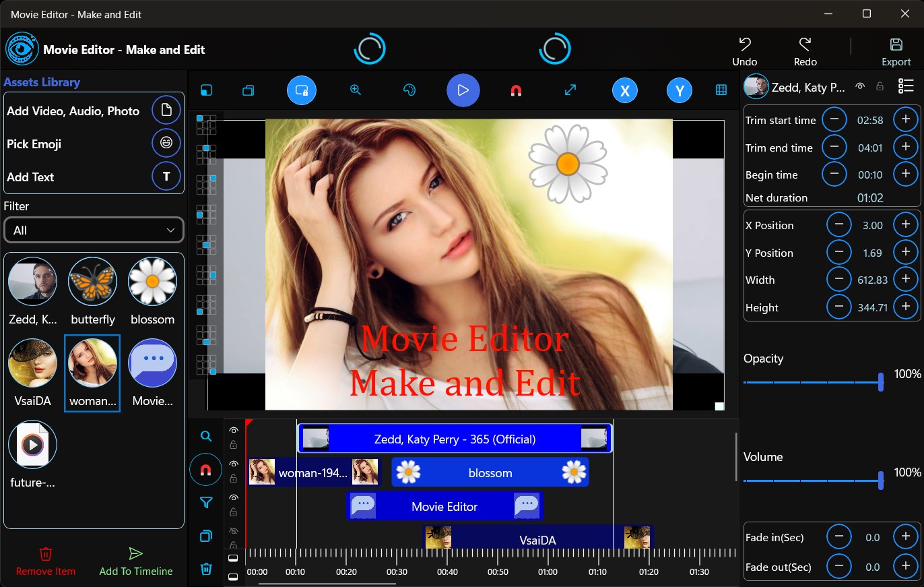Open Pick Emoji from the Assets Library

(x=166, y=143)
